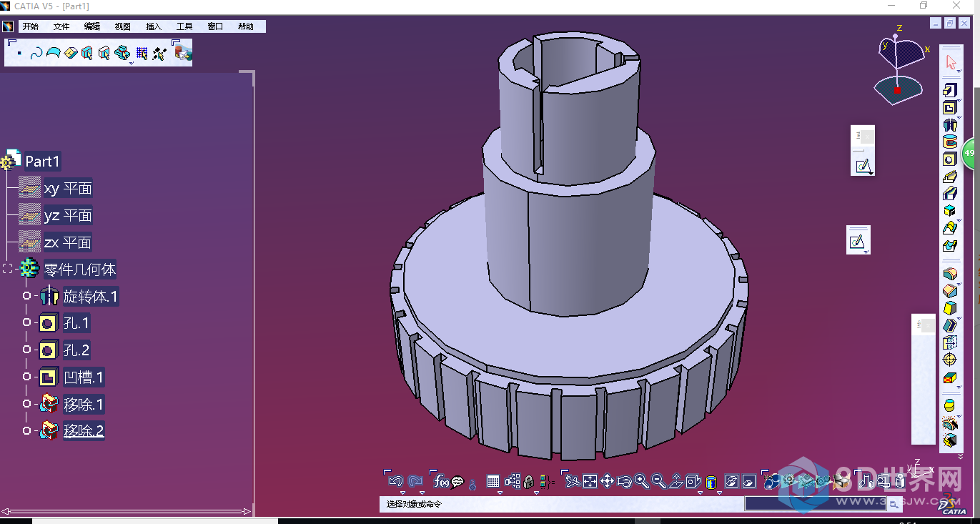The height and width of the screenshot is (524, 980).
Task: Open the 窗口 menu
Action: (215, 26)
